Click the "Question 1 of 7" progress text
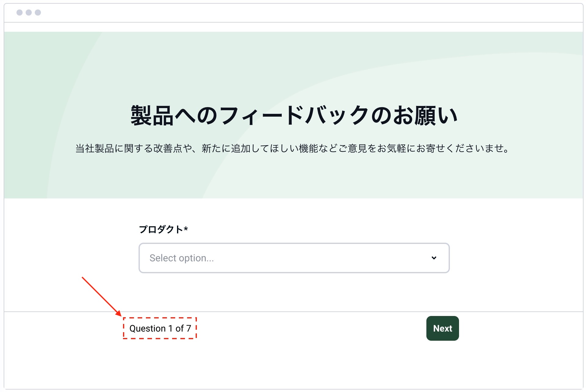Viewport: 586px width, 392px height. pos(160,328)
